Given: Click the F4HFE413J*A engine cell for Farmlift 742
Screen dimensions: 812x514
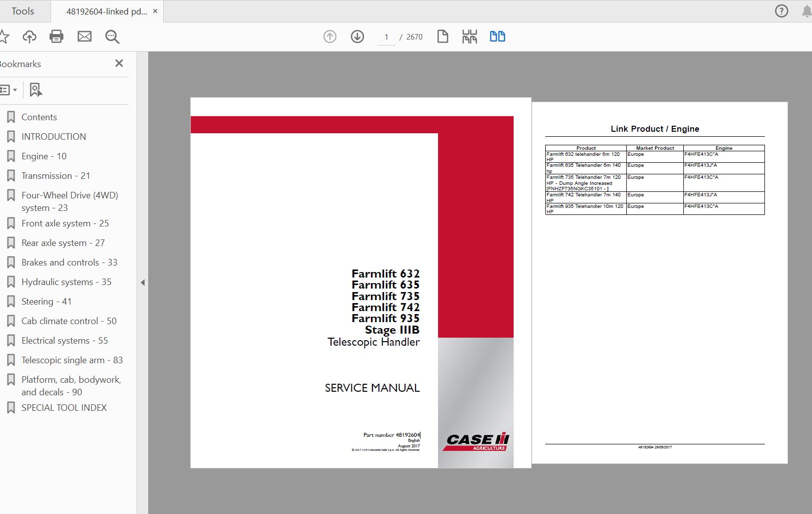Looking at the screenshot, I should [724, 197].
